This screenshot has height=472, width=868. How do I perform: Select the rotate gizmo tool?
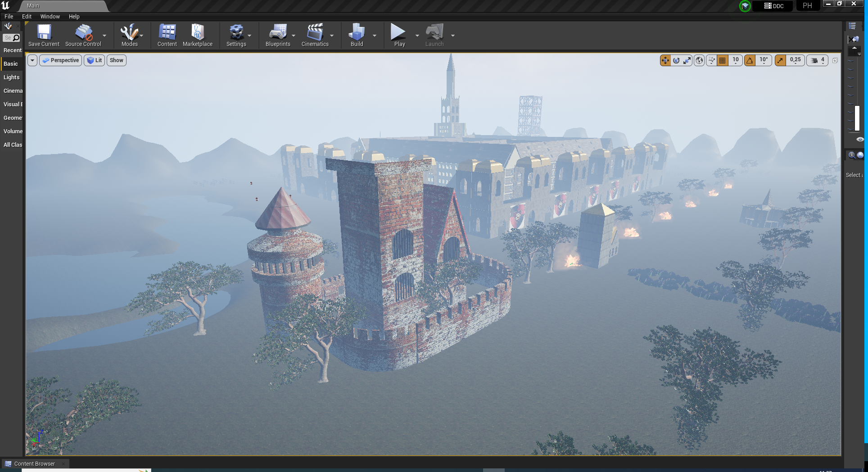676,60
